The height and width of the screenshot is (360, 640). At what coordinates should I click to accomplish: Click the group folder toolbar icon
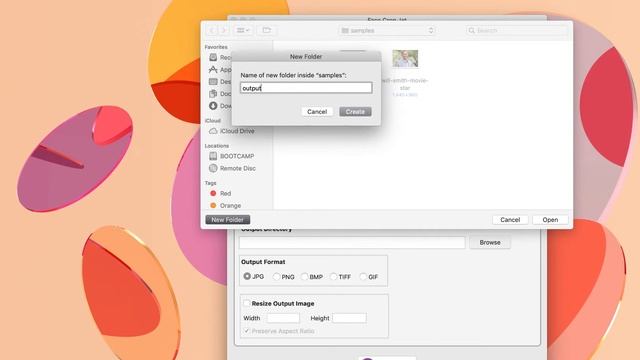267,30
